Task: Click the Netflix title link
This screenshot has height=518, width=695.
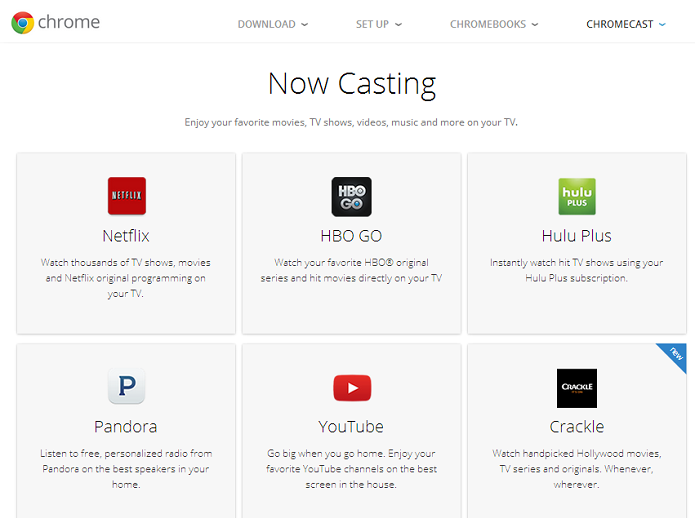Action: (x=126, y=236)
